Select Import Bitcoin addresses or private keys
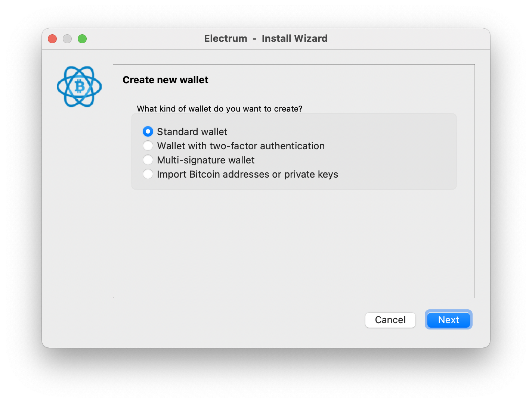 tap(148, 174)
